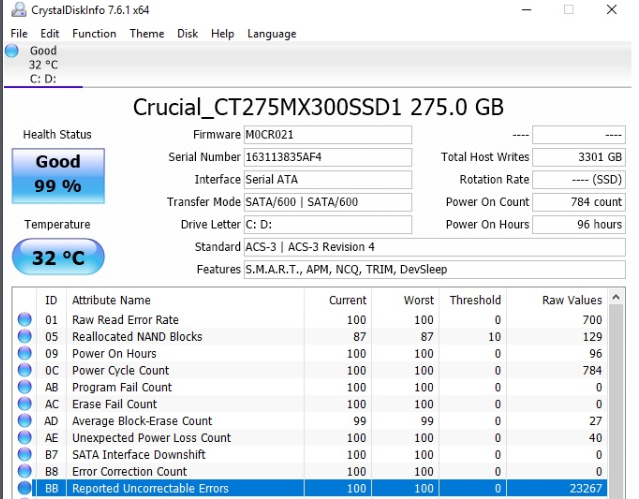Click the Firmware field M0CR021
The width and height of the screenshot is (639, 499).
tap(328, 135)
